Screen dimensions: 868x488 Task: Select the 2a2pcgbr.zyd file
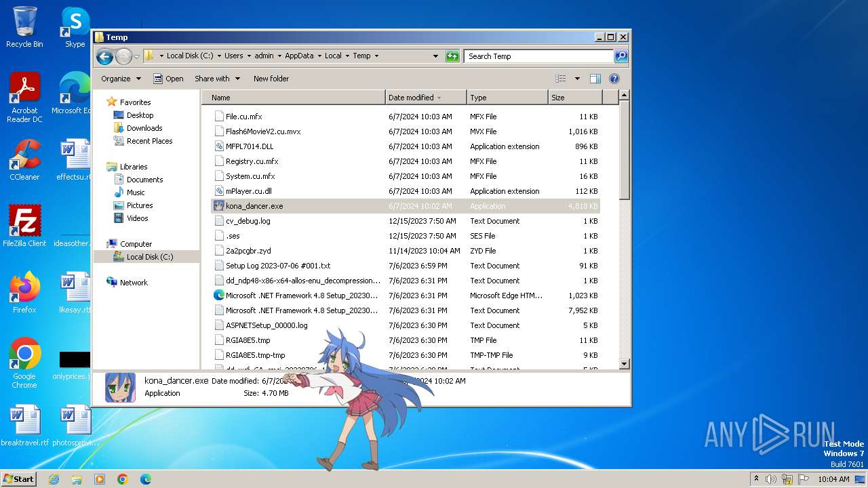point(406,251)
